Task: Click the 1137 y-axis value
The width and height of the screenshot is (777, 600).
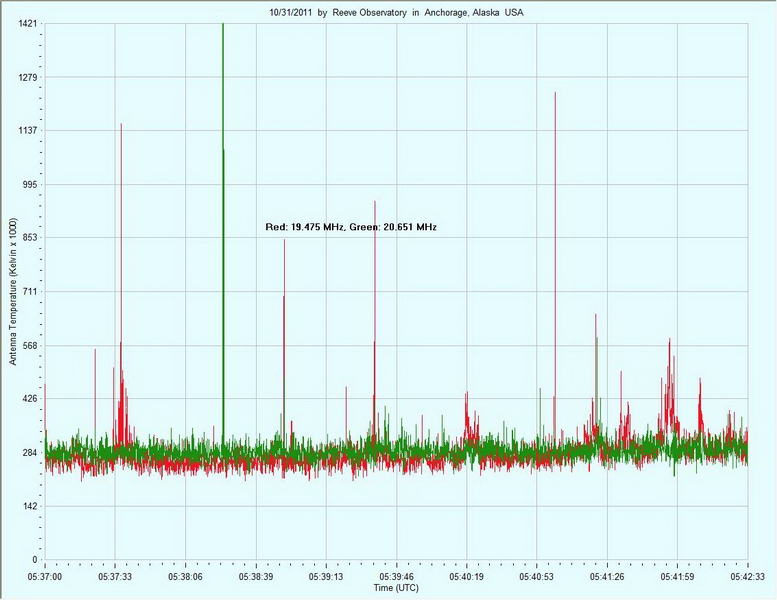Action: [x=28, y=130]
